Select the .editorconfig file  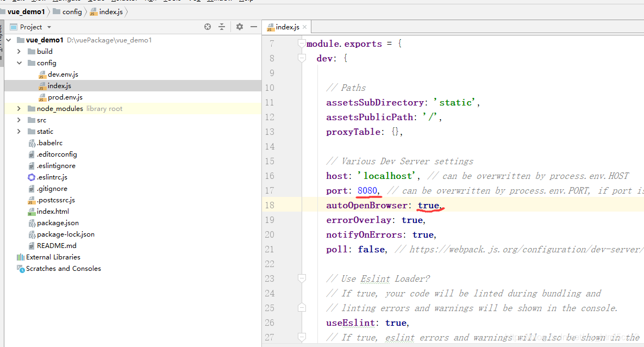tap(57, 154)
